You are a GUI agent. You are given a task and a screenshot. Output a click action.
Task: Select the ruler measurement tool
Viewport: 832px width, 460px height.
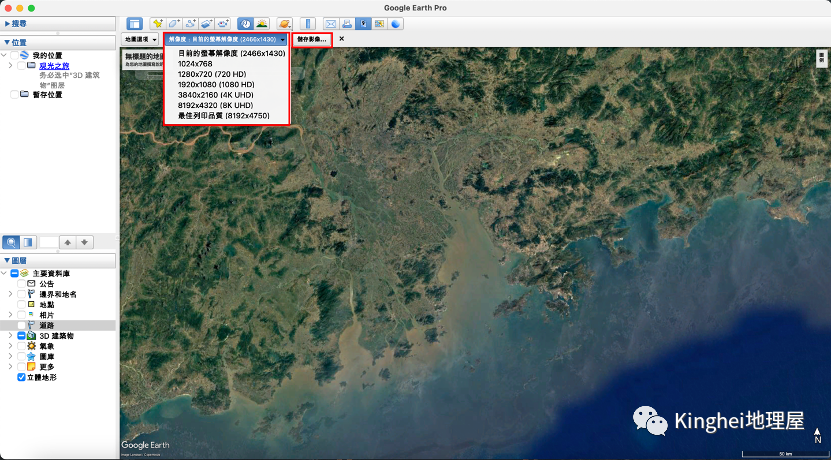308,23
